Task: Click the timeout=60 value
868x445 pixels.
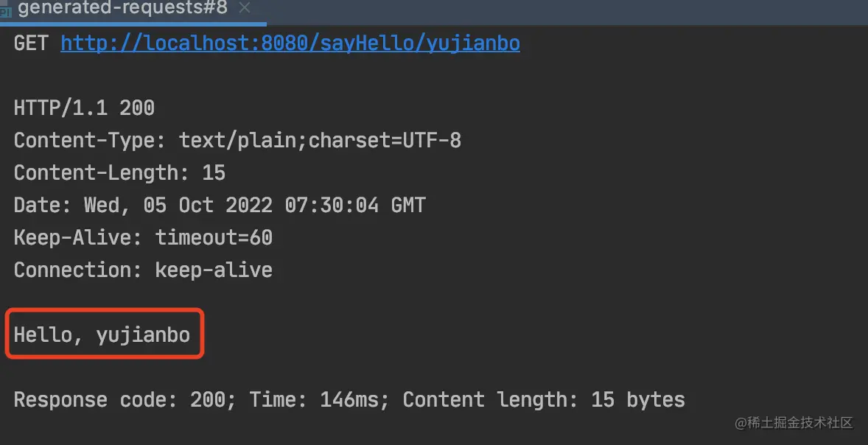Action: coord(214,237)
